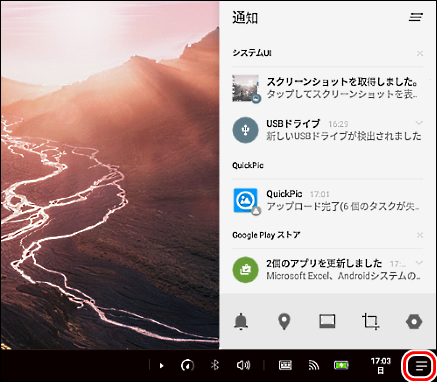
Task: Expand the taskbar tray arrow
Action: (161, 366)
